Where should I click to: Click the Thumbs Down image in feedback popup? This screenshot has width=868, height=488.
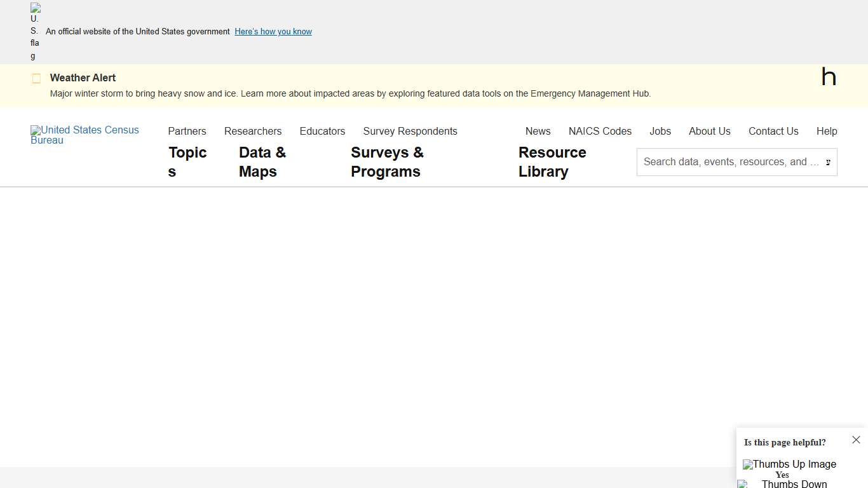click(781, 484)
